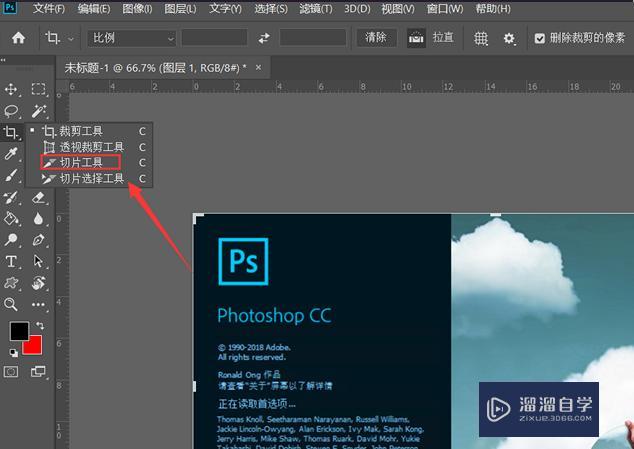Reset default foreground and background colors
Screen dimensions: 634x449
coord(13,353)
